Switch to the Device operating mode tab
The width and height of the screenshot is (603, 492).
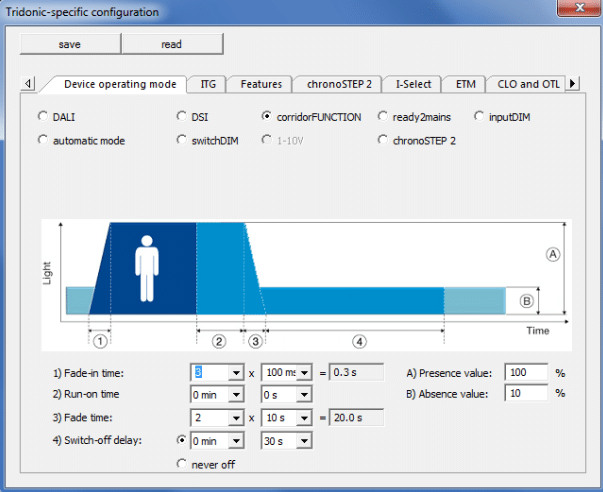pos(120,84)
